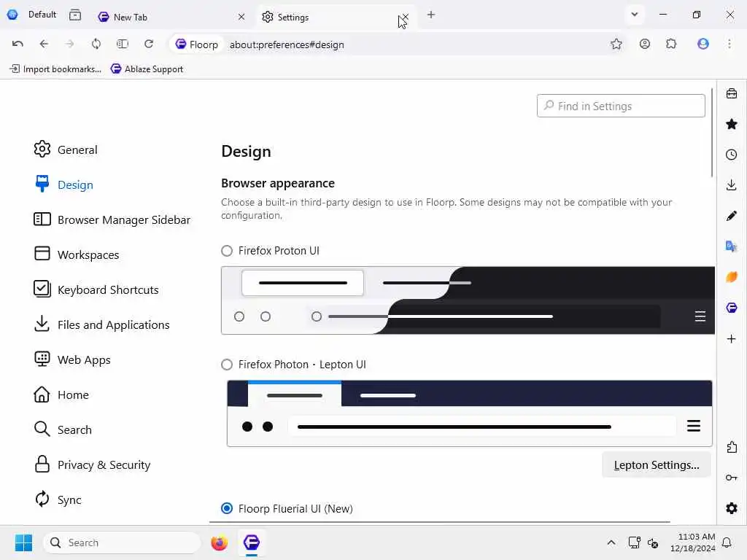Open the Firefox account icon
Viewport: 747px width, 560px height.
coord(645,44)
